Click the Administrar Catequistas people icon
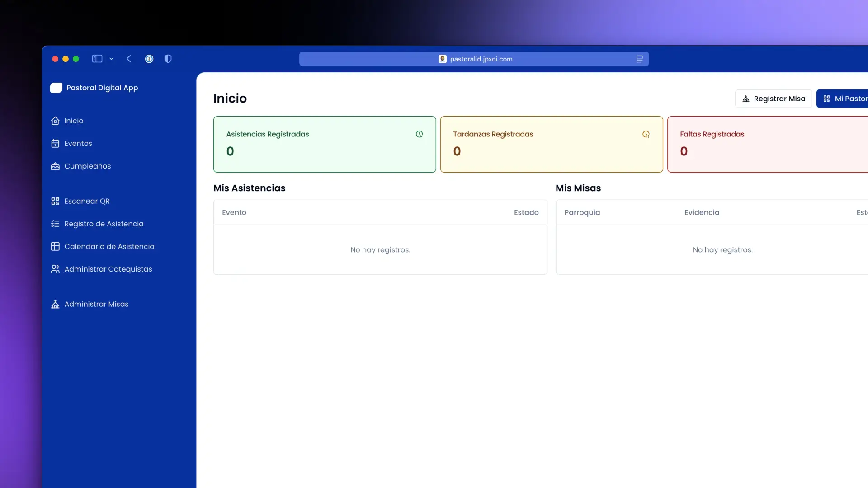This screenshot has width=868, height=488. [x=55, y=269]
